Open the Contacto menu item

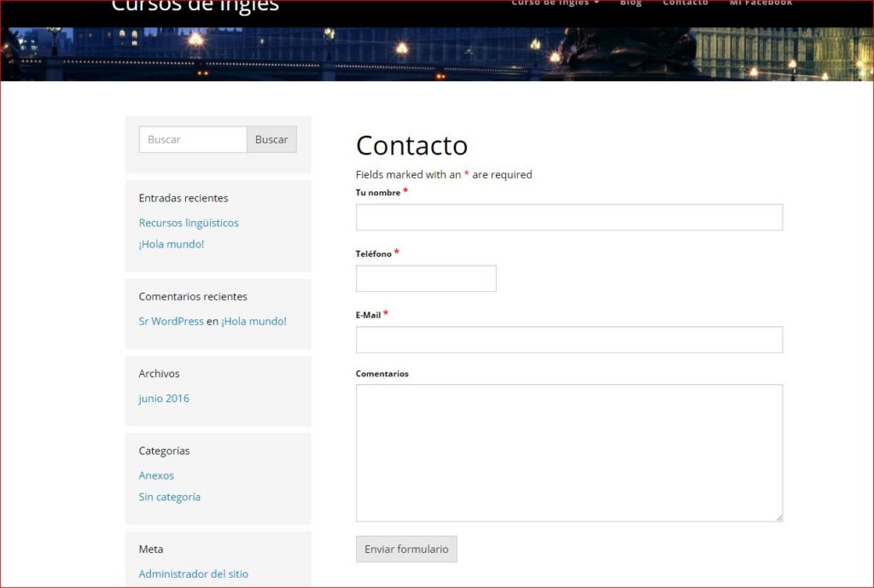pyautogui.click(x=685, y=3)
